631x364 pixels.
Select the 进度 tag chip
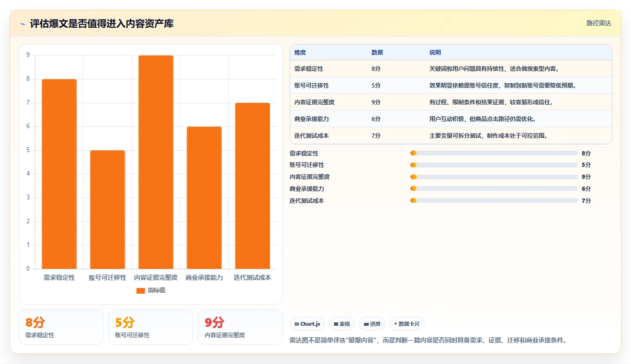372,324
